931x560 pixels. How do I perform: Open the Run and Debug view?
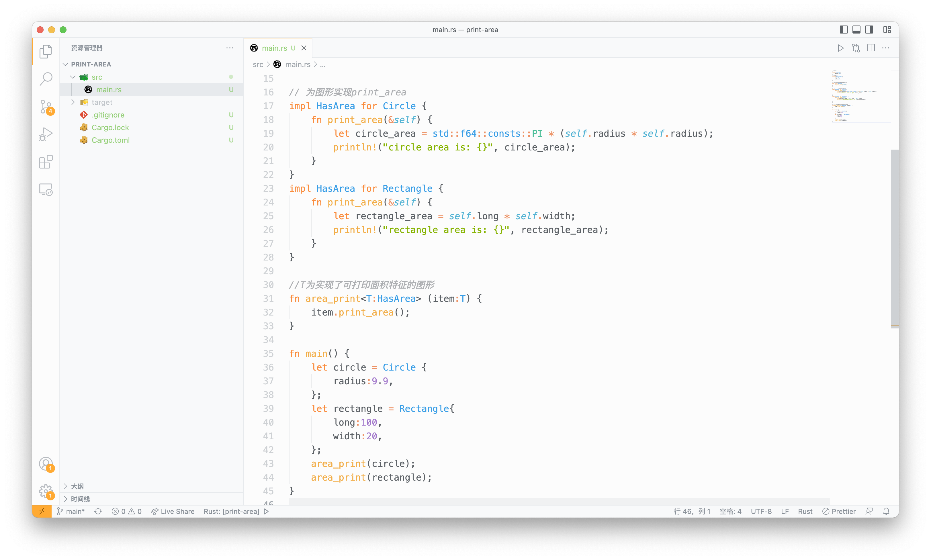point(46,134)
